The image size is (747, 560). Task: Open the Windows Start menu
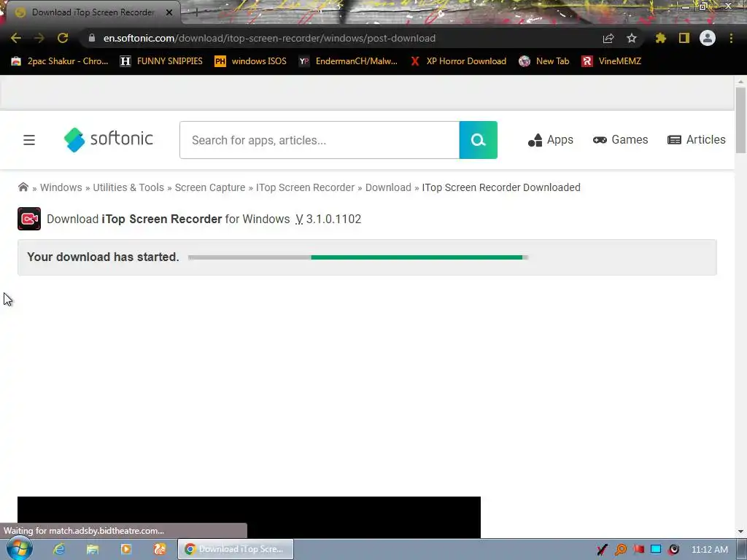click(19, 549)
